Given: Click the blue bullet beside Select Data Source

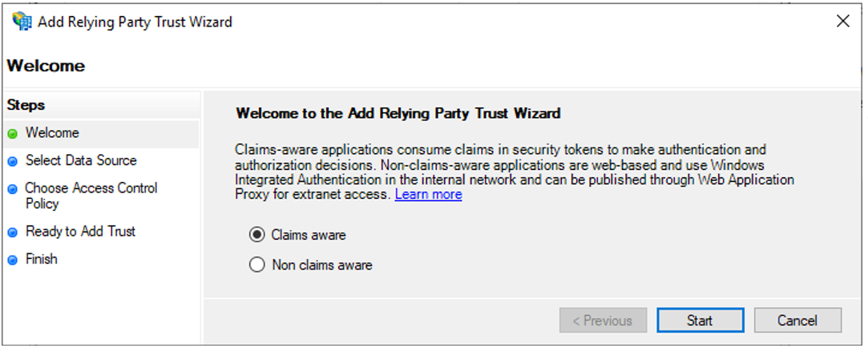Looking at the screenshot, I should click(x=12, y=161).
